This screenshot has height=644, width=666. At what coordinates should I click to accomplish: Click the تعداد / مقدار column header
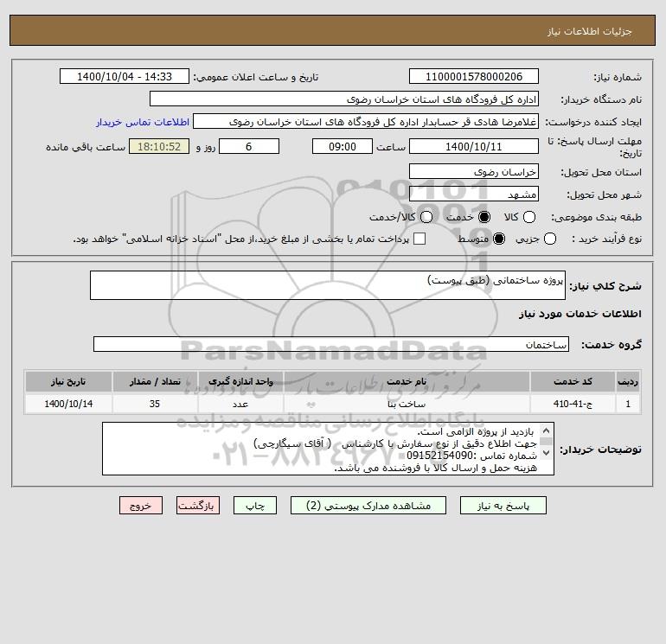click(x=155, y=381)
